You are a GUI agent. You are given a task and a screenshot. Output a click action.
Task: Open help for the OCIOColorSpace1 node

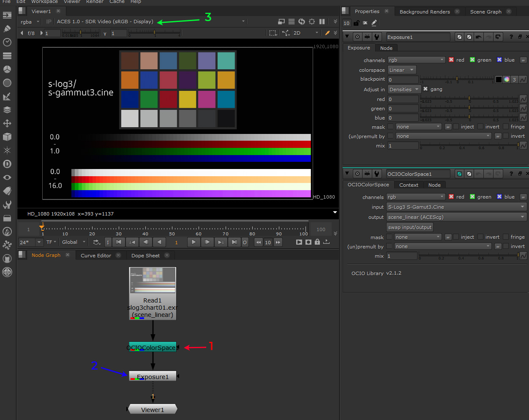point(511,174)
